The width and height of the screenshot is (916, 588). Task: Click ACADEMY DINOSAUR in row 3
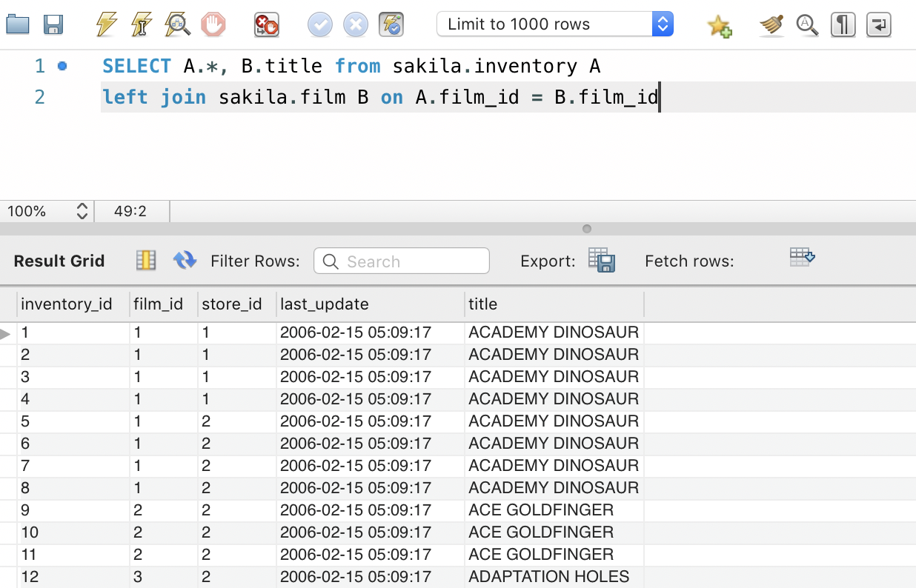click(554, 377)
